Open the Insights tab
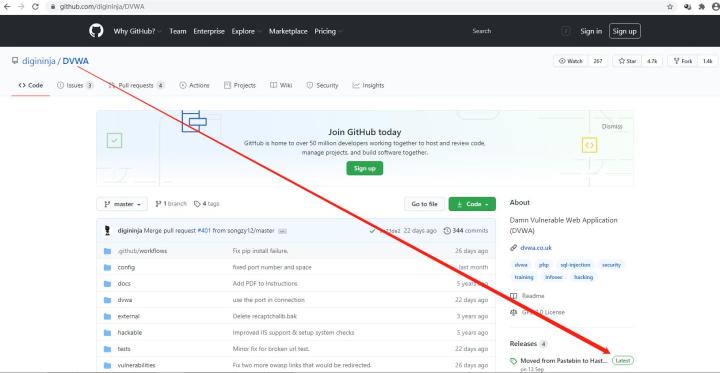Image resolution: width=720 pixels, height=373 pixels. point(368,85)
